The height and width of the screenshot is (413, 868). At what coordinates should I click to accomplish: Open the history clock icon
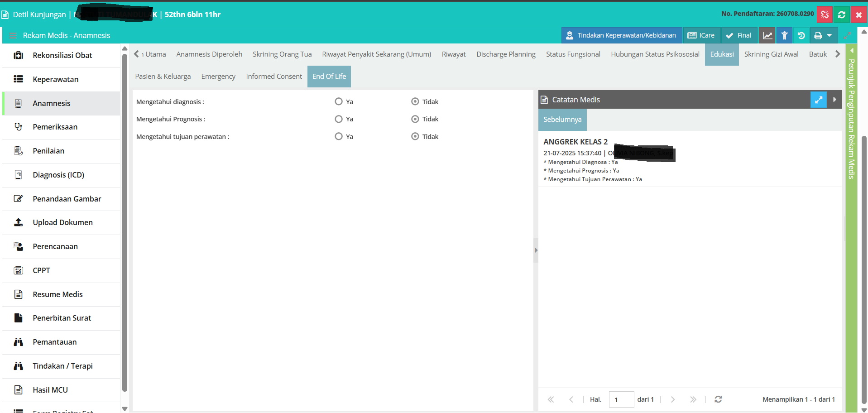click(x=801, y=35)
